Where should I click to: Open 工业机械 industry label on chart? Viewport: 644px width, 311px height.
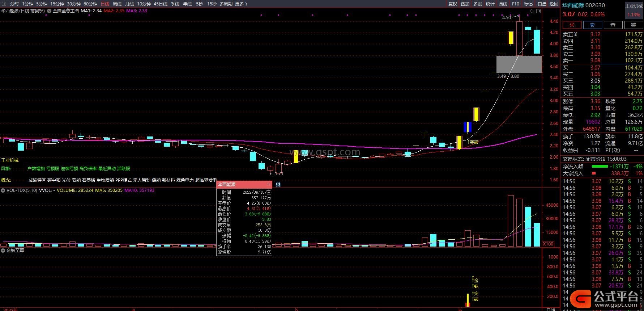coord(10,160)
